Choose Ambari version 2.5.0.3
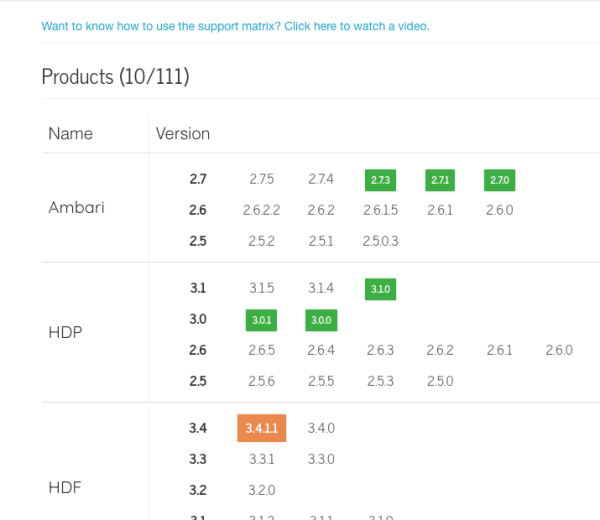600x520 pixels. (380, 241)
